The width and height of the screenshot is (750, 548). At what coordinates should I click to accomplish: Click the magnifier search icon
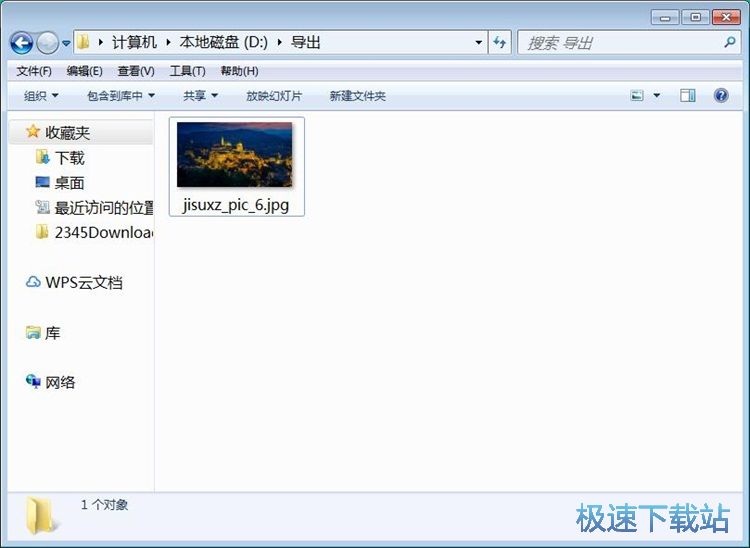[729, 43]
